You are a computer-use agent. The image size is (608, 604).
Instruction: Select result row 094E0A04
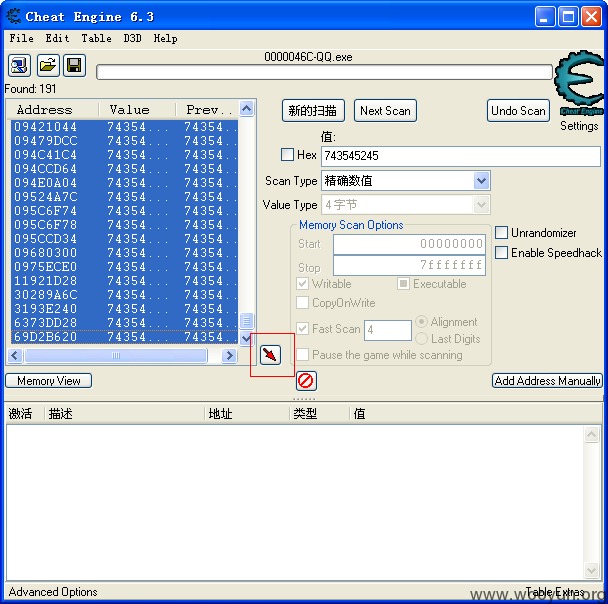point(124,183)
